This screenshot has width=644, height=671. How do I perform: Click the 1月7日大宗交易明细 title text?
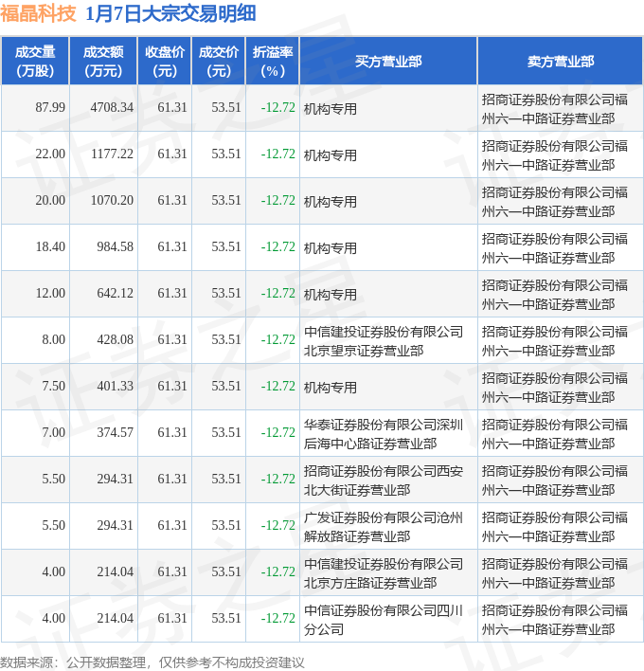tap(170, 15)
